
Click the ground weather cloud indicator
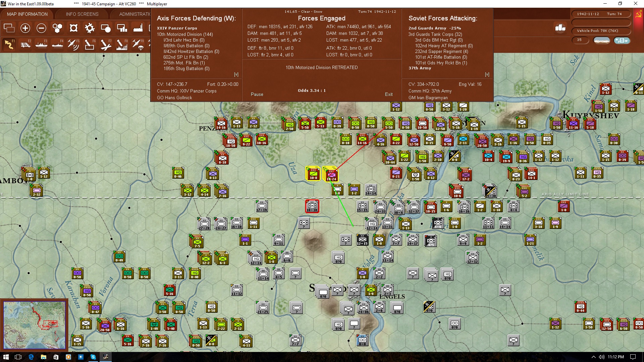(602, 40)
